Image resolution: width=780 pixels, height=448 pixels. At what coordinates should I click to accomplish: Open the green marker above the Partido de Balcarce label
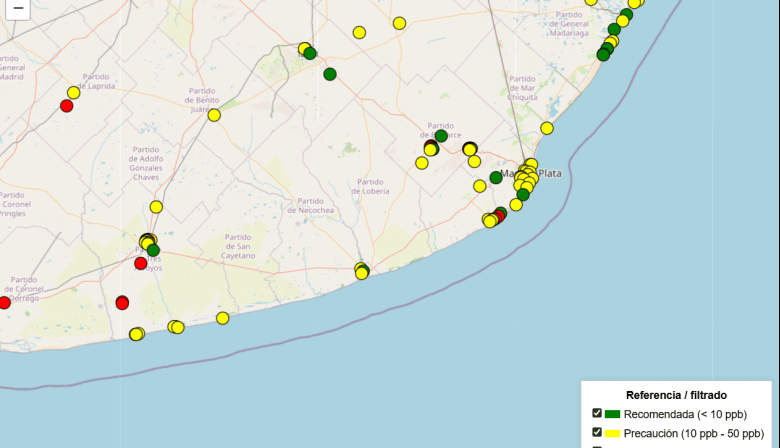click(x=441, y=136)
